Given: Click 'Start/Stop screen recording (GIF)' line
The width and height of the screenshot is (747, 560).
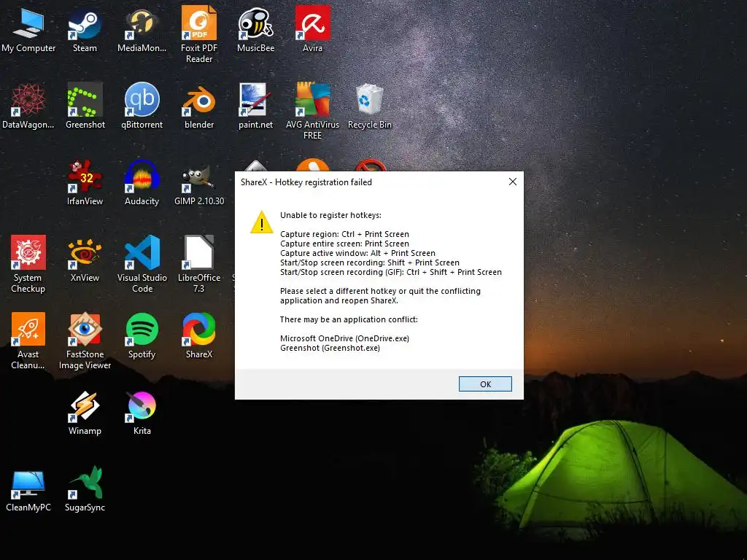Looking at the screenshot, I should (x=391, y=273).
